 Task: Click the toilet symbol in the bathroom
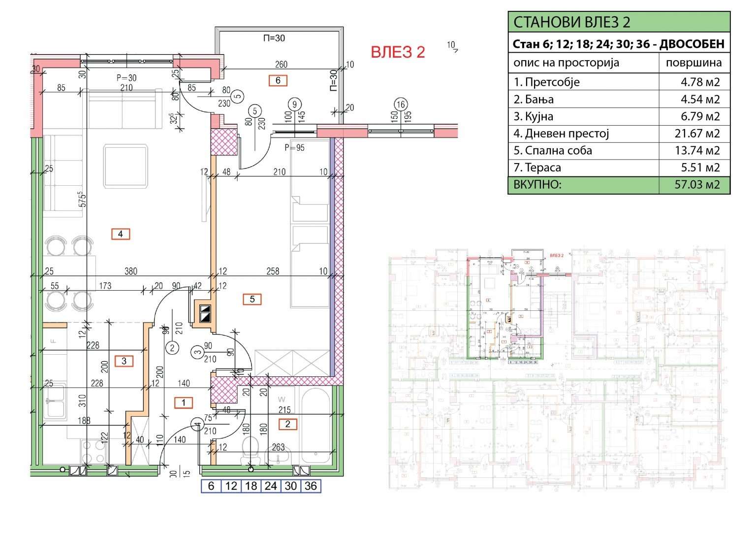click(x=251, y=448)
